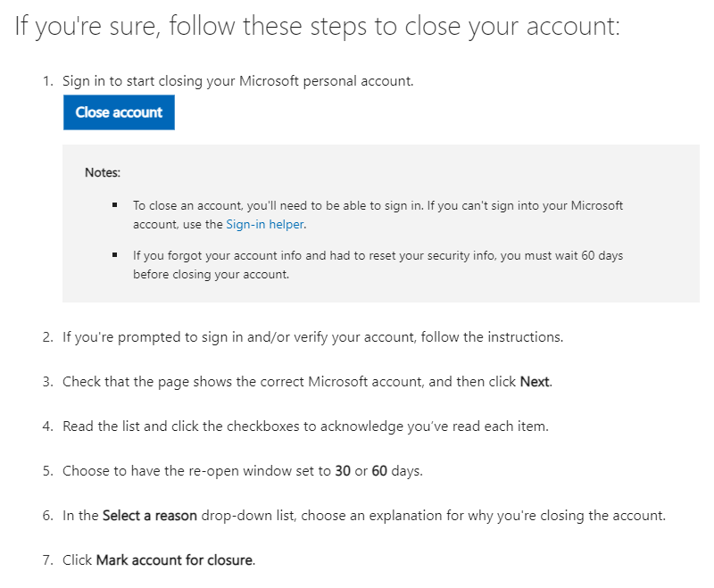Click step 2 about verifying your account

[x=313, y=337]
